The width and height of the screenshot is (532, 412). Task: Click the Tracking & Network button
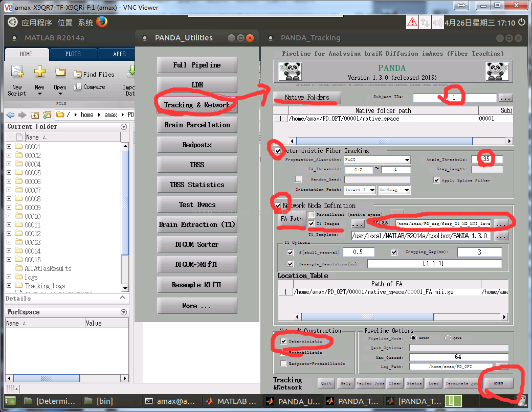coord(197,105)
